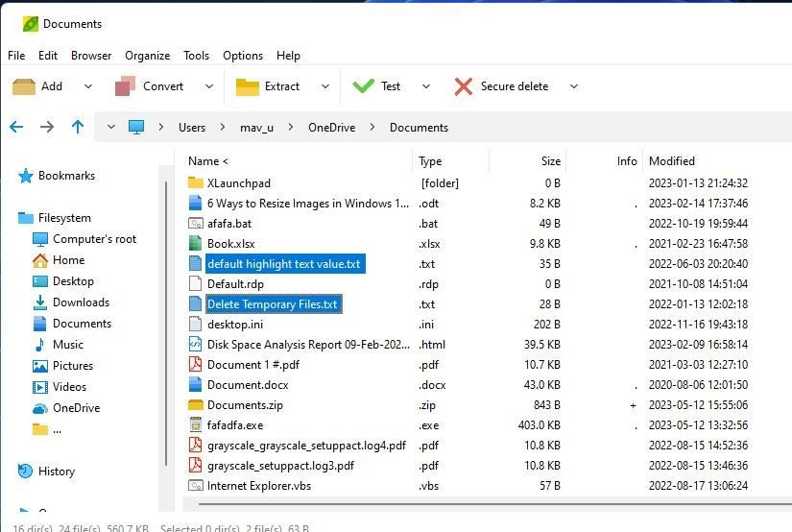792x532 pixels.
Task: Expand the chevron after OneDrive in breadcrumb
Action: click(372, 127)
